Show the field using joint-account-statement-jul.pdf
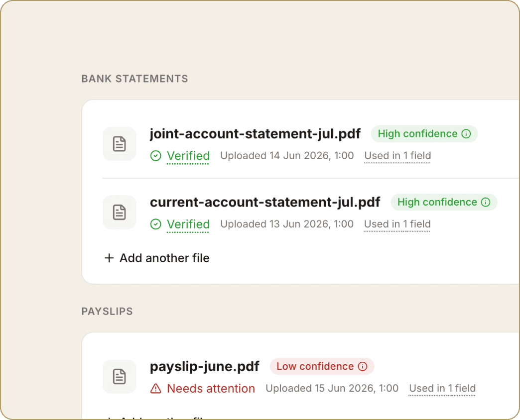This screenshot has height=420, width=520. 397,156
